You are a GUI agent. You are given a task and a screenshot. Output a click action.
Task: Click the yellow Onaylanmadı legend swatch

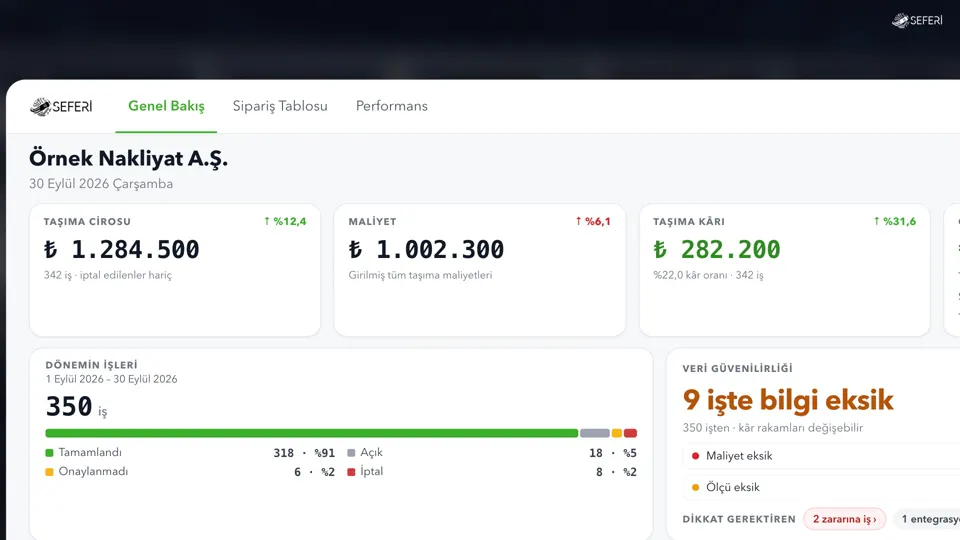tap(50, 472)
